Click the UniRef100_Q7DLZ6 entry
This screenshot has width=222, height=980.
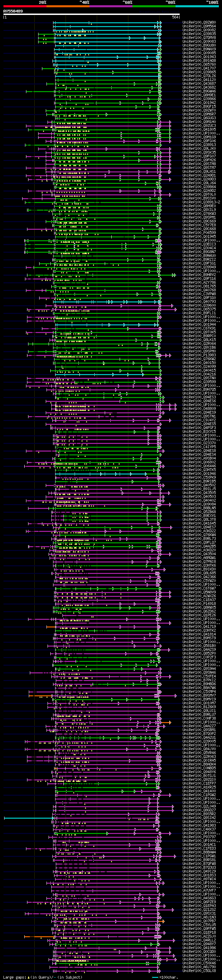point(199,76)
